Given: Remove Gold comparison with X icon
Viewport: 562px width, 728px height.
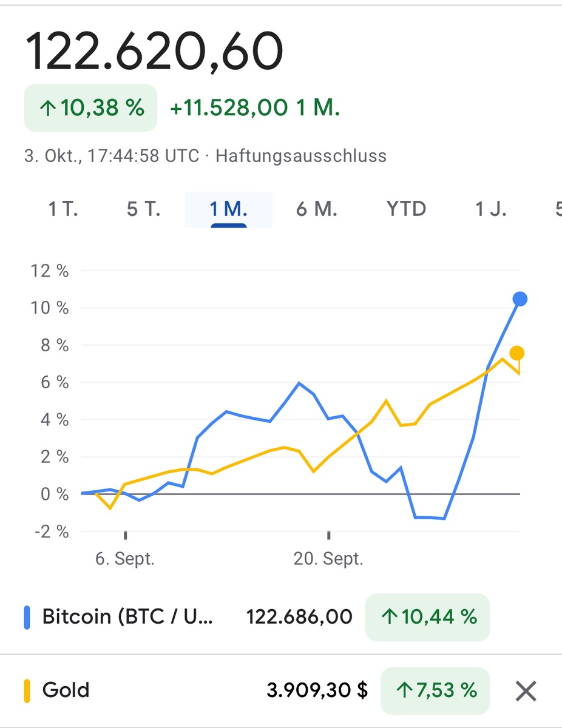Looking at the screenshot, I should click(526, 690).
